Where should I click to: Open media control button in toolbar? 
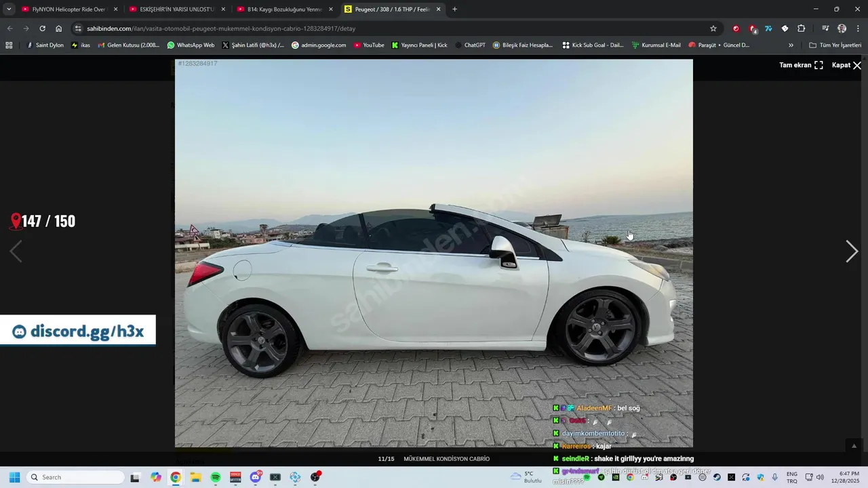(825, 28)
